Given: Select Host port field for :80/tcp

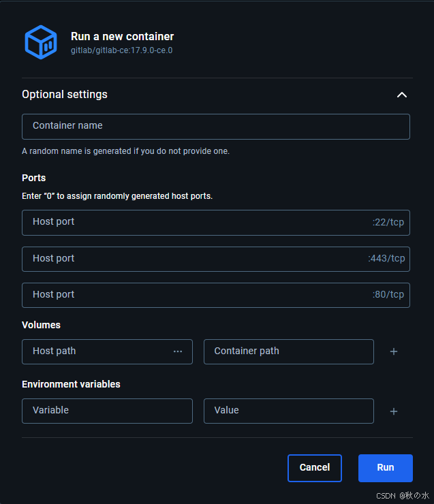Looking at the screenshot, I should pos(216,295).
